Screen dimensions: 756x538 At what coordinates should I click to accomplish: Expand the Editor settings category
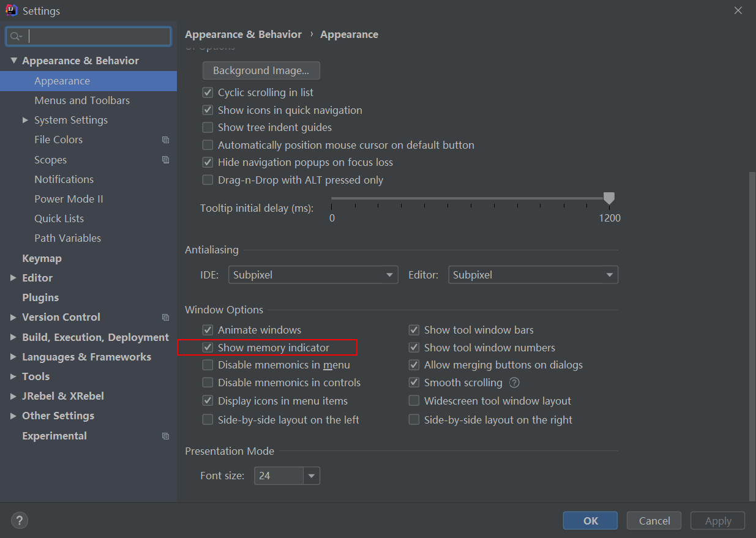13,278
